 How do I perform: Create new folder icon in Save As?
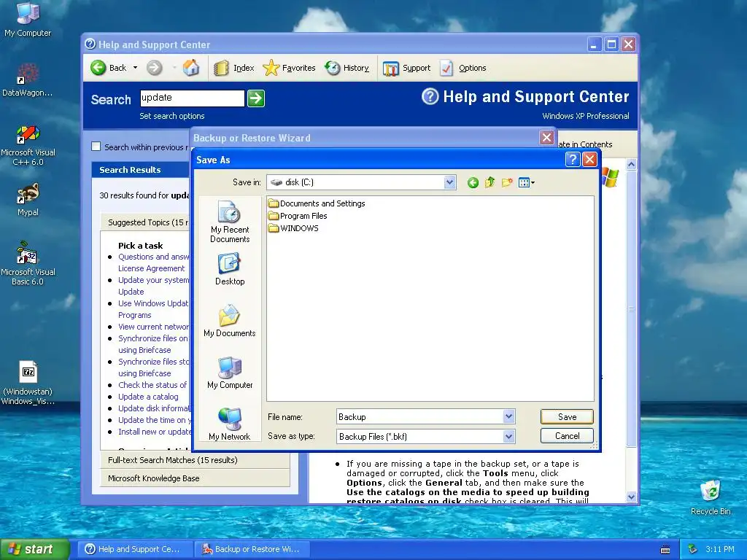click(x=507, y=182)
